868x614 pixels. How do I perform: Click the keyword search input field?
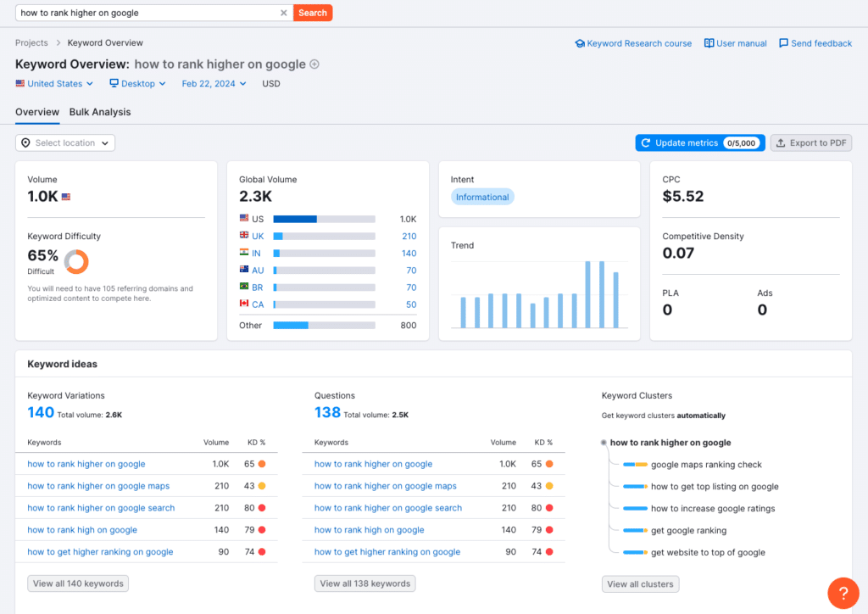(148, 13)
